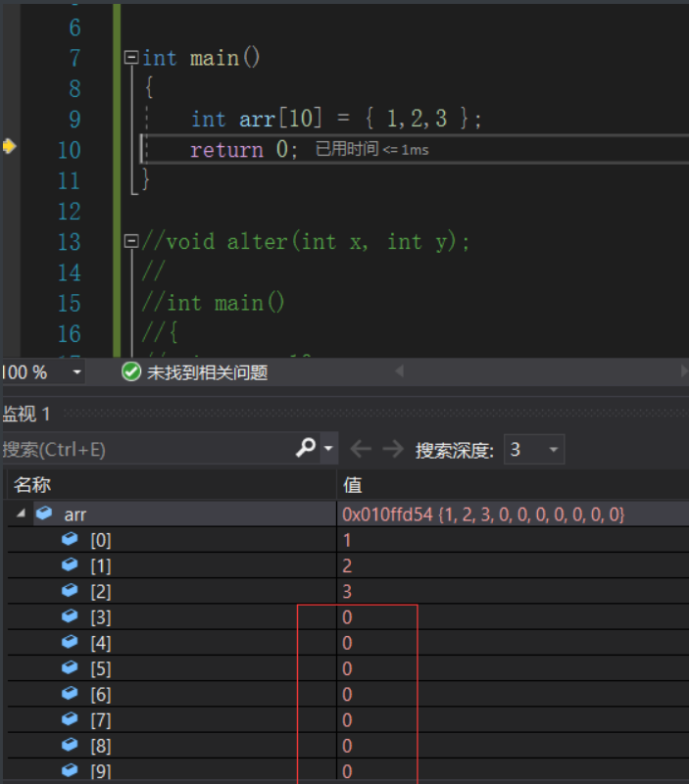
Task: Click the 已用时间 <= 1ms perf tip
Action: coord(372,149)
